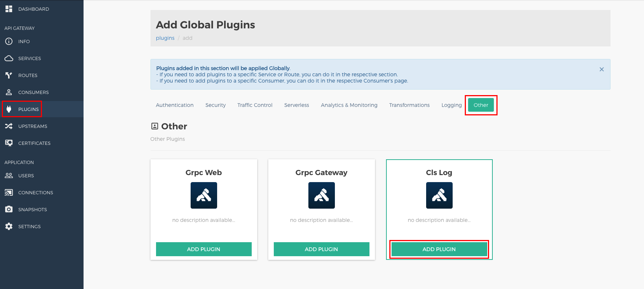Viewport: 644px width, 289px height.
Task: Click the Connections cast icon
Action: pyautogui.click(x=9, y=192)
